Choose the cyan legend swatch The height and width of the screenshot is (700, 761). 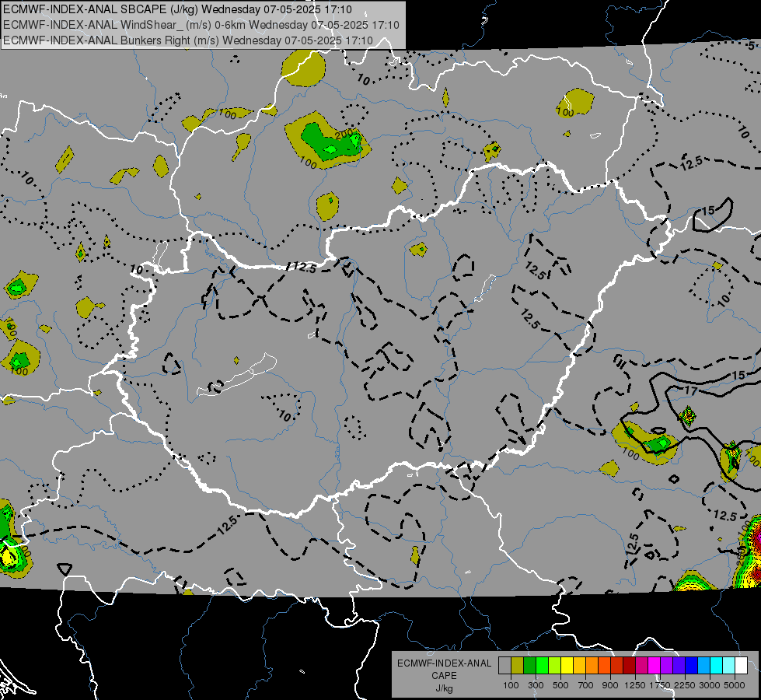[x=717, y=666]
